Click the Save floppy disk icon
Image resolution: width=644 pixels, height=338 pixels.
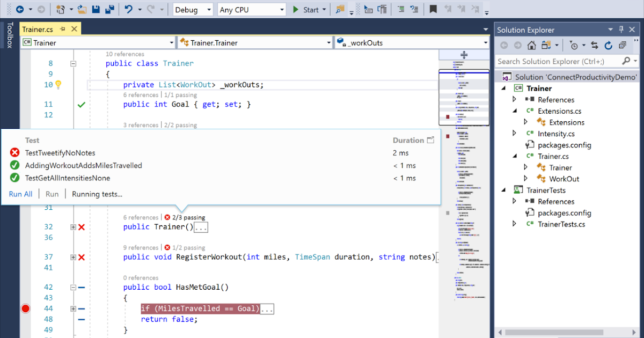click(96, 10)
